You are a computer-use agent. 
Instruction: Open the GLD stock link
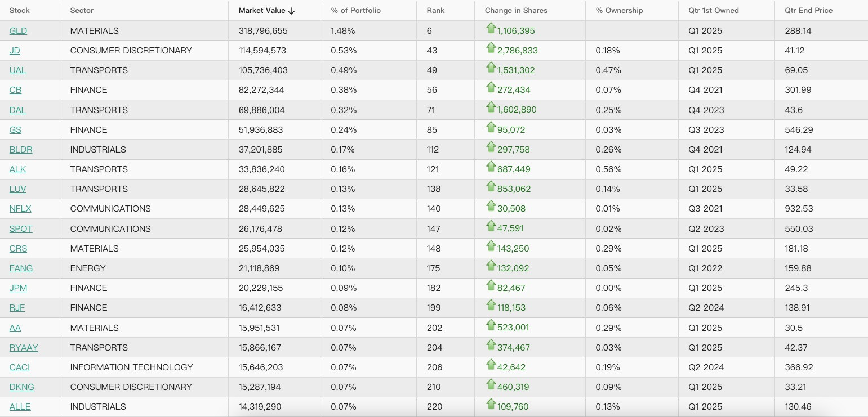(x=18, y=31)
